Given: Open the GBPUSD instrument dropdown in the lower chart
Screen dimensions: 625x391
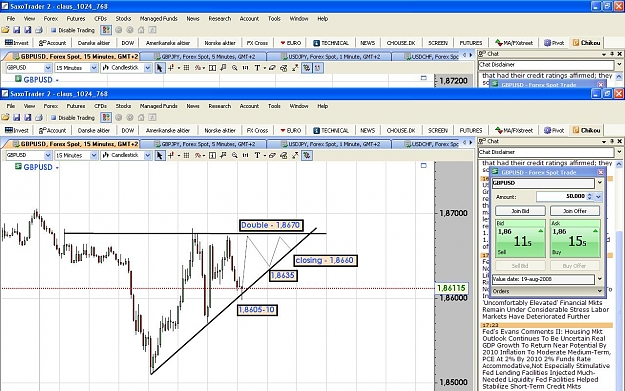Looking at the screenshot, I should point(48,155).
